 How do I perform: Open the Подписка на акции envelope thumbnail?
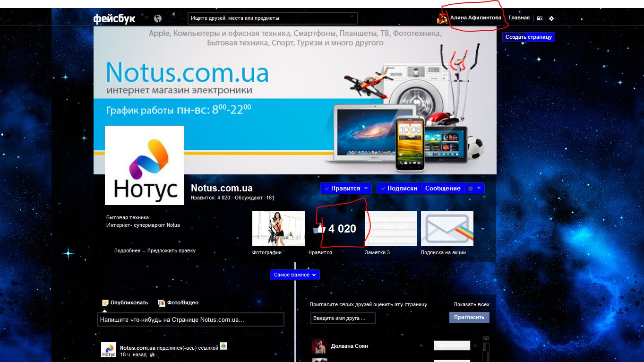point(447,229)
